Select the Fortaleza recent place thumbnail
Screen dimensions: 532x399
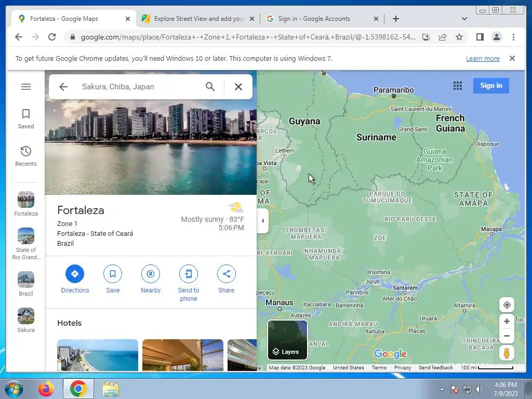pos(26,204)
